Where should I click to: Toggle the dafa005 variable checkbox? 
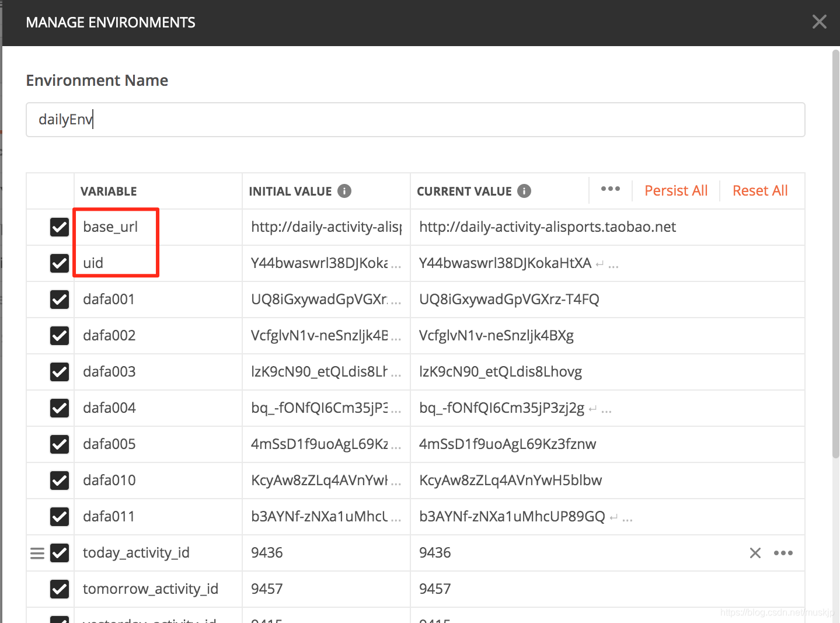[x=60, y=444]
